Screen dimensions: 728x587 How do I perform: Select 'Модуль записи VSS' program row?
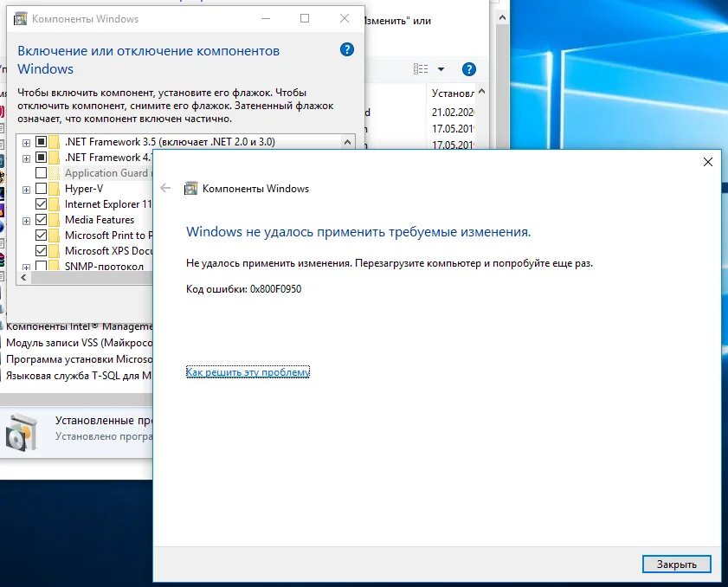pos(77,343)
